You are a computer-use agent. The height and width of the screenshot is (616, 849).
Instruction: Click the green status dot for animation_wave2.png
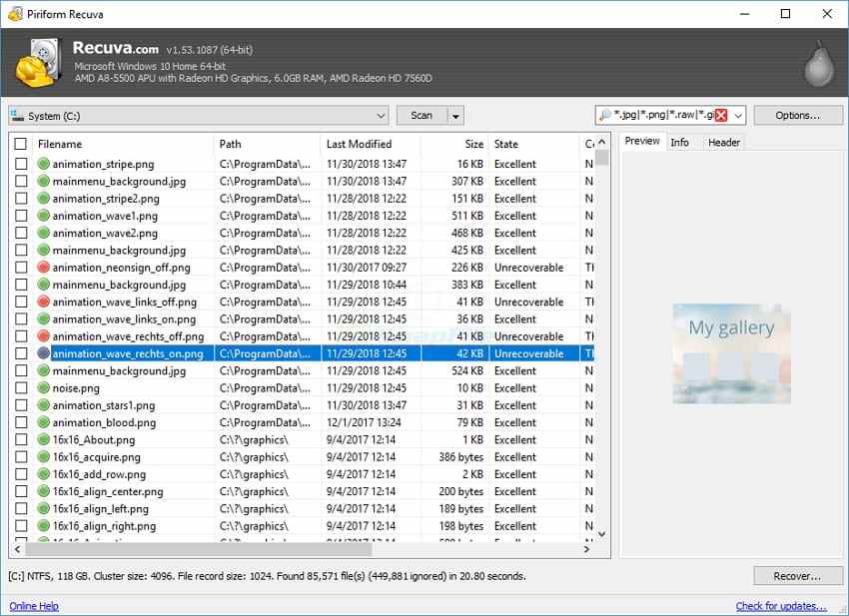(43, 233)
